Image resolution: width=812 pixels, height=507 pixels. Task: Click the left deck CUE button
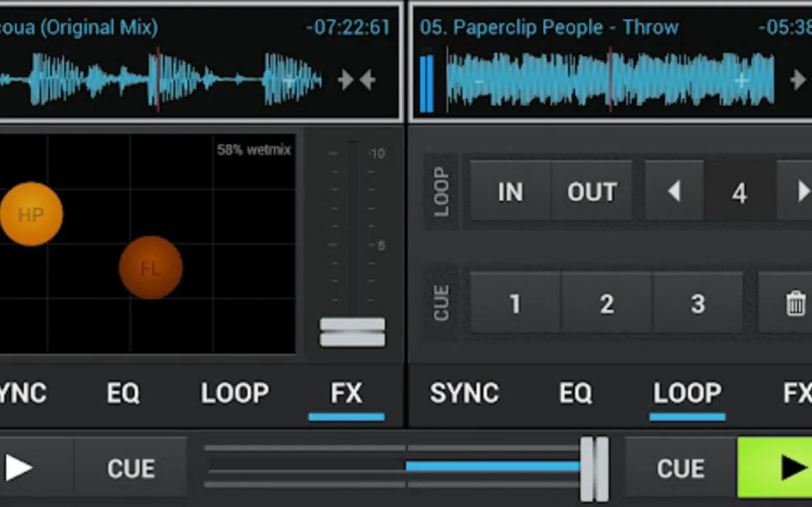point(131,467)
